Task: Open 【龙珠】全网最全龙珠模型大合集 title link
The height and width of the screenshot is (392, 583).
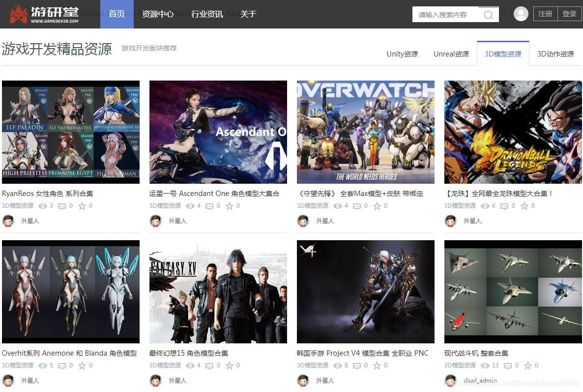Action: pos(498,194)
